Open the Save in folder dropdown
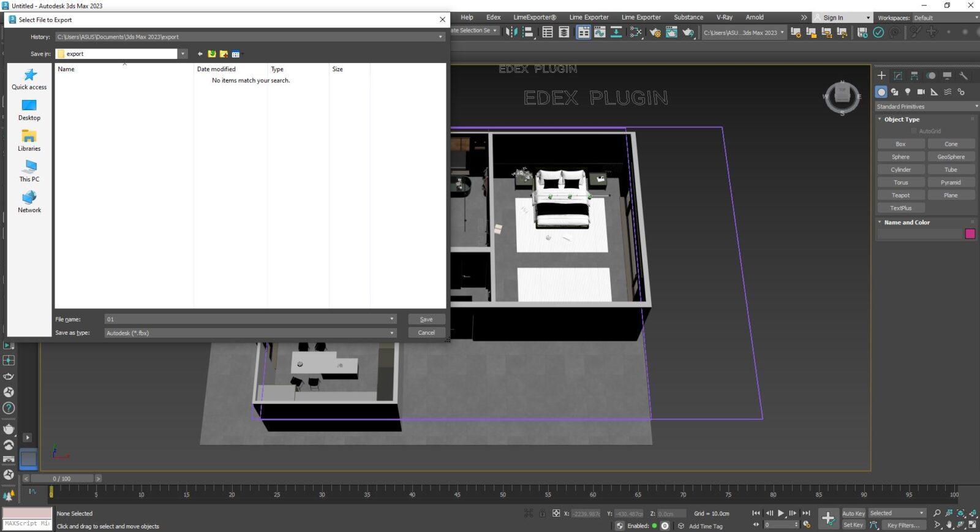The width and height of the screenshot is (980, 532). pyautogui.click(x=183, y=54)
